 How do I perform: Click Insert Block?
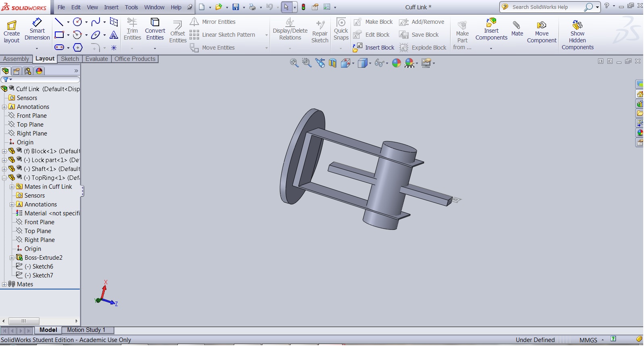click(x=374, y=48)
